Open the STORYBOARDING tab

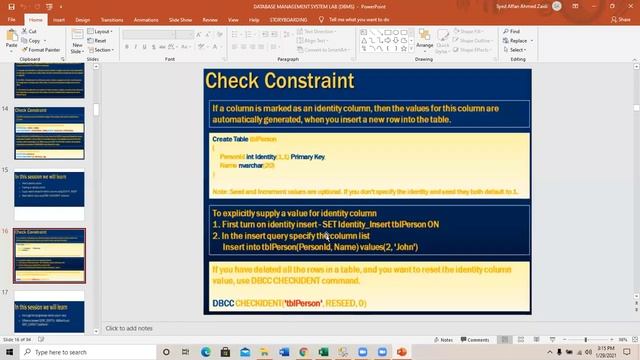pos(288,20)
